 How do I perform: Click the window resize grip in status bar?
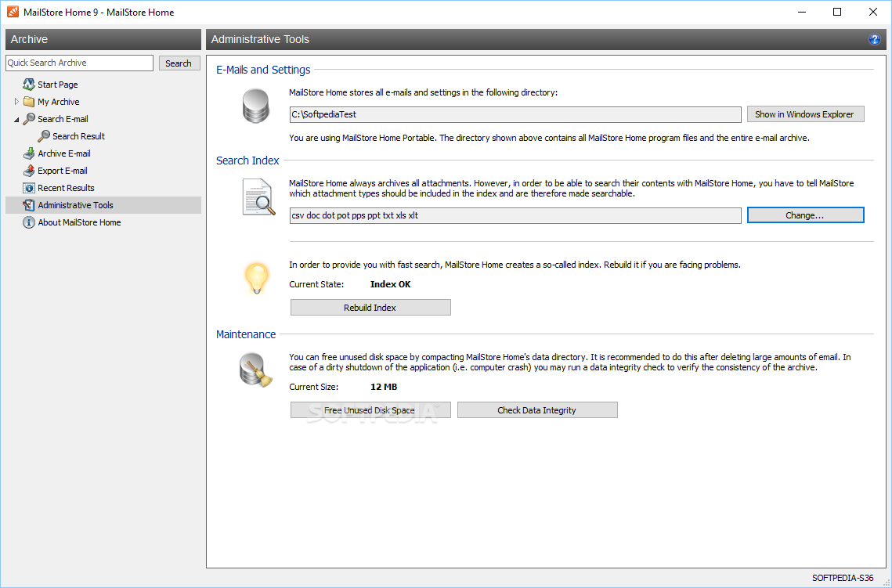(x=885, y=581)
